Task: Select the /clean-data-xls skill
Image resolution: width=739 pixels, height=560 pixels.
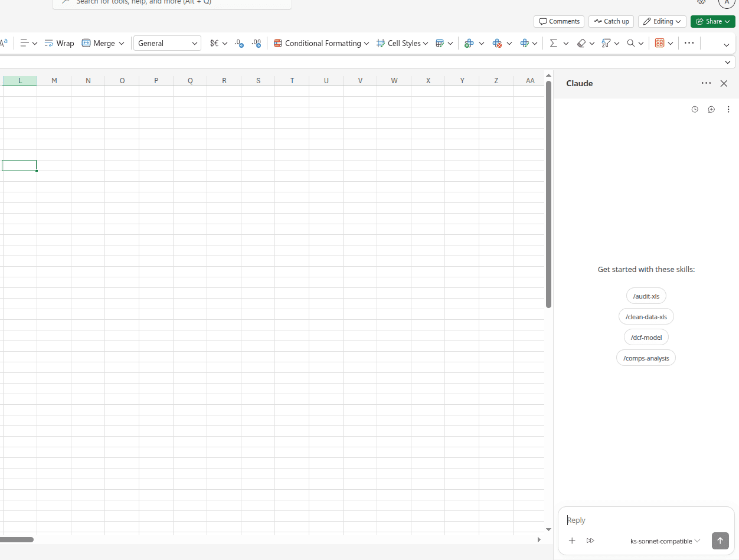Action: [x=646, y=317]
